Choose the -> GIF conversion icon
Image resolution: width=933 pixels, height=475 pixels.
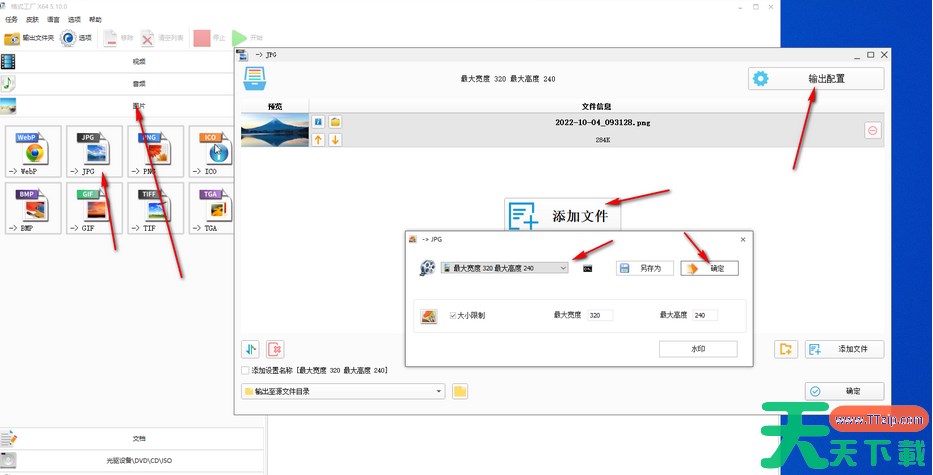pos(95,208)
